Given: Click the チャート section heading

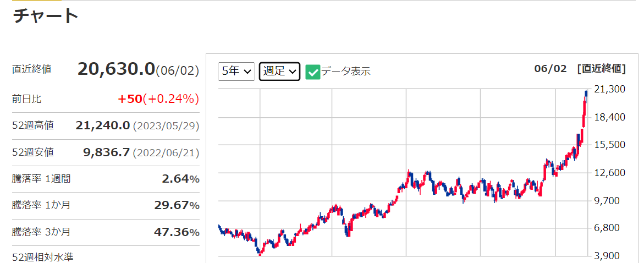Looking at the screenshot, I should [46, 16].
